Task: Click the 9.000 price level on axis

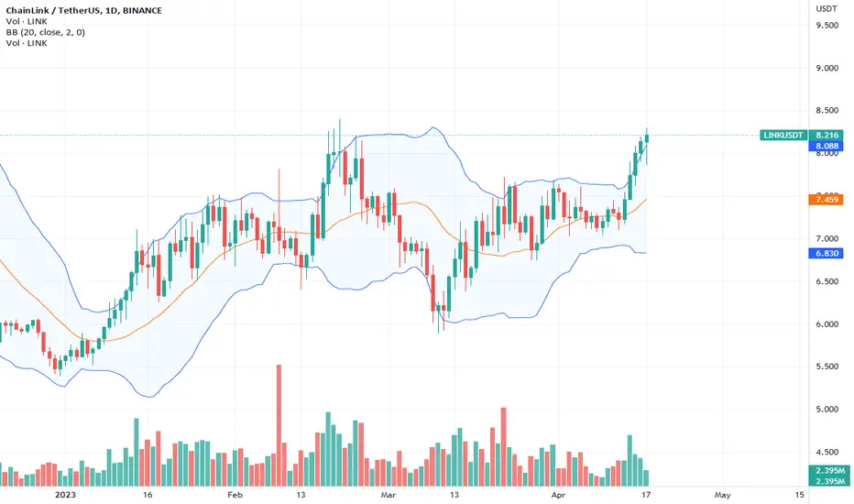Action: coord(827,68)
